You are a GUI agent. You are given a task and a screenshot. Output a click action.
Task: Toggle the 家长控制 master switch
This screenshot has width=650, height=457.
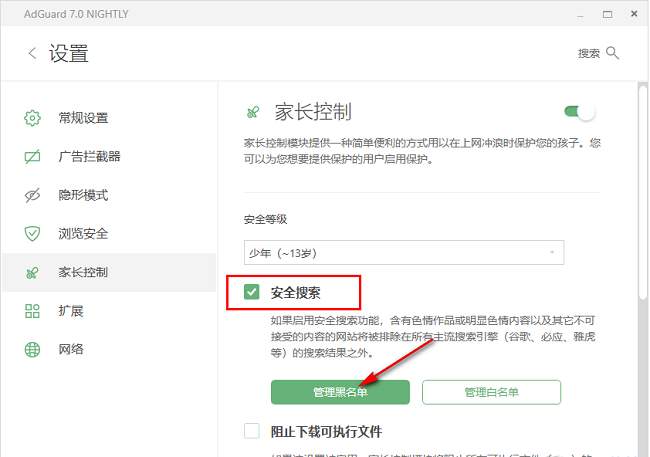tap(580, 112)
